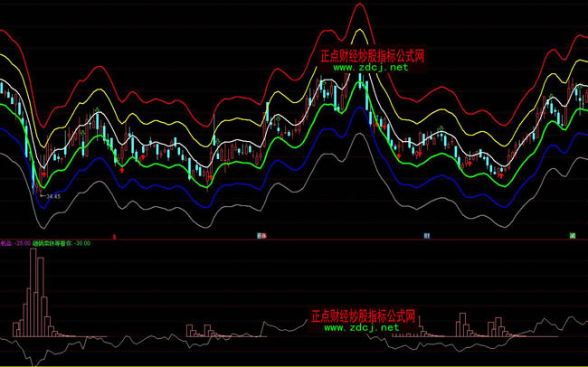Click the green marker at right end of time axis

573,236
